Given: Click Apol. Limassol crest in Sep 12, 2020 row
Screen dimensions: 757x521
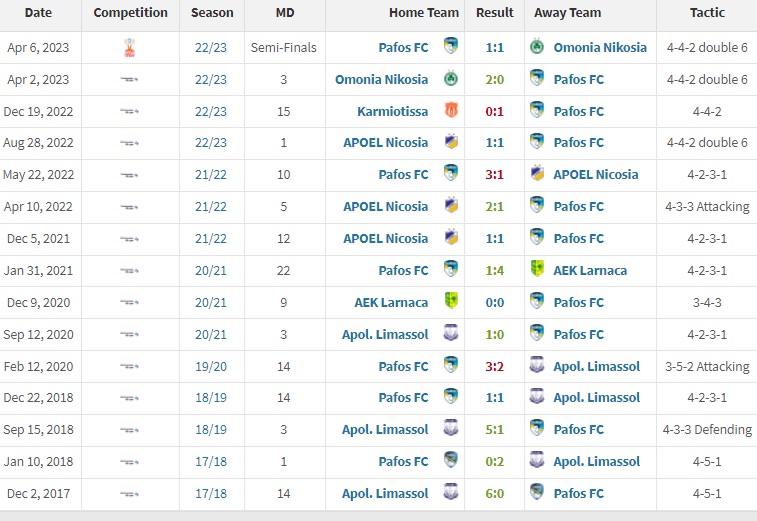Looking at the screenshot, I should pos(451,333).
